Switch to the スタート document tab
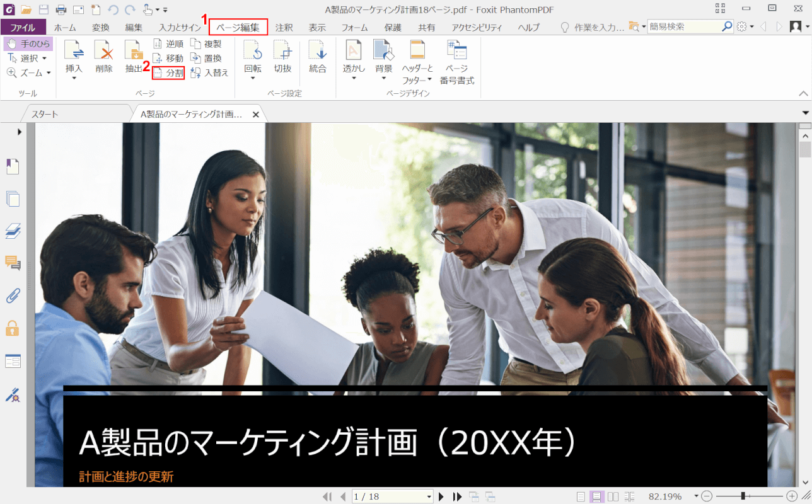This screenshot has height=504, width=812. click(45, 114)
